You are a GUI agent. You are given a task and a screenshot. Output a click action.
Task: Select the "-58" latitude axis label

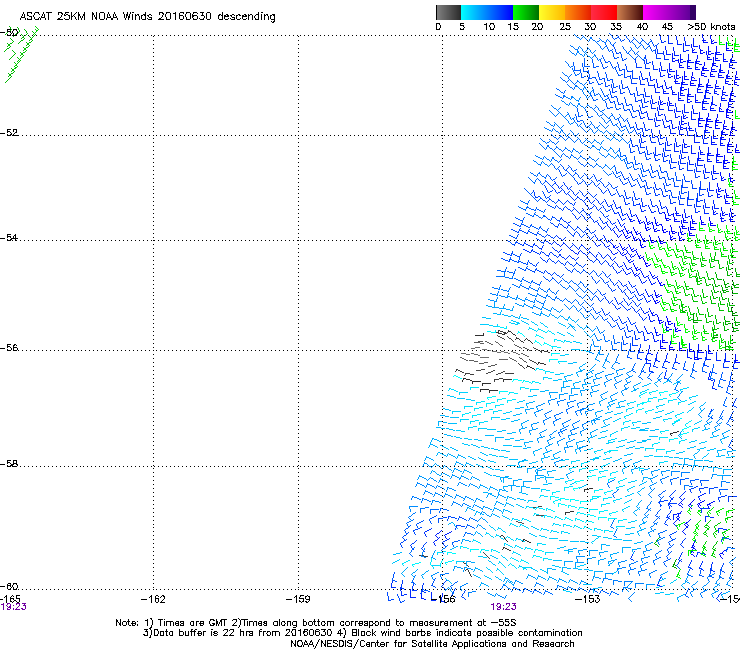pyautogui.click(x=9, y=464)
